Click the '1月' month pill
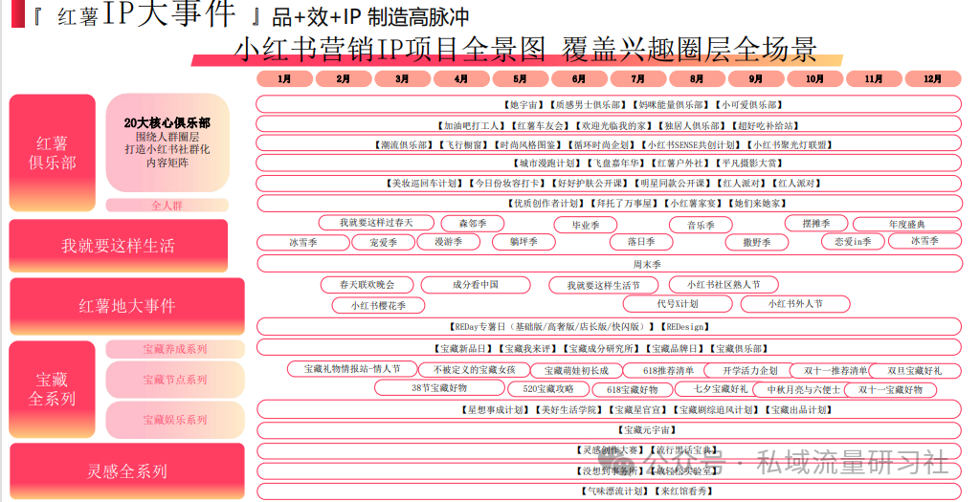This screenshot has width=980, height=502. [284, 78]
